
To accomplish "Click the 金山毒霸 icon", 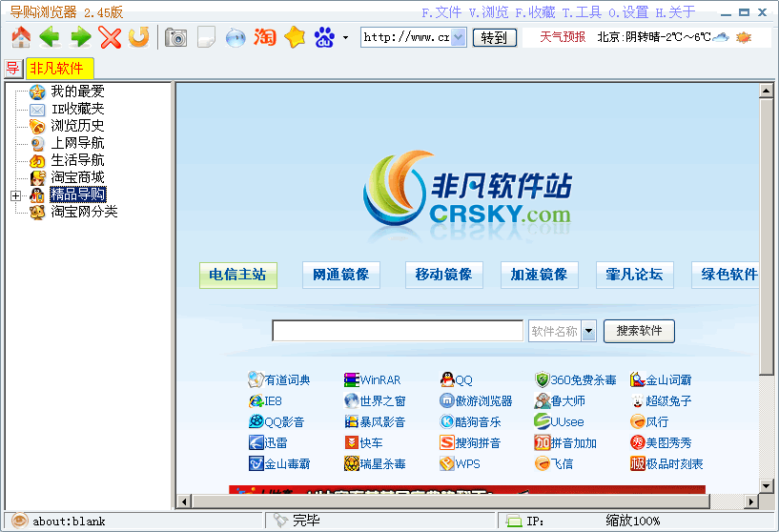I will pos(256,463).
